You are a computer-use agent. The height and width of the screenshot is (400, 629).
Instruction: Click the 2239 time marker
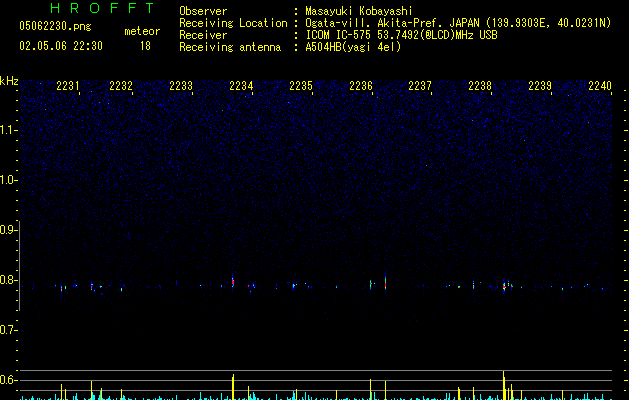tap(540, 86)
